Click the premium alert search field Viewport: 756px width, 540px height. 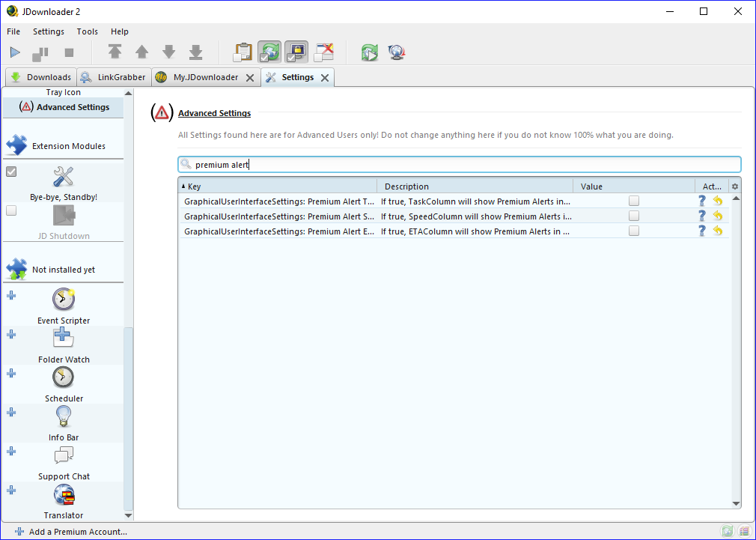point(459,165)
